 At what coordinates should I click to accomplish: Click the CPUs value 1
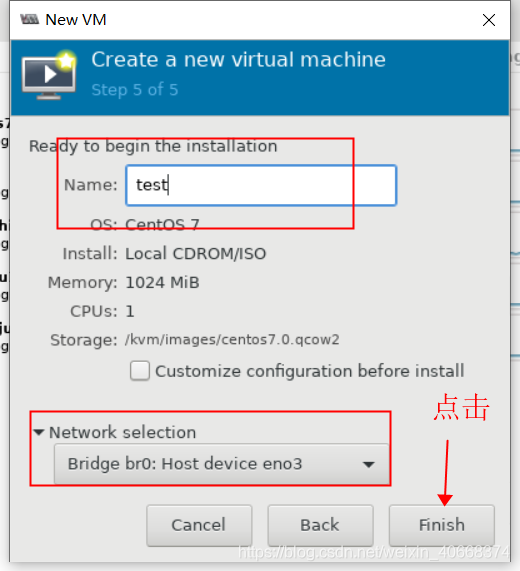130,312
